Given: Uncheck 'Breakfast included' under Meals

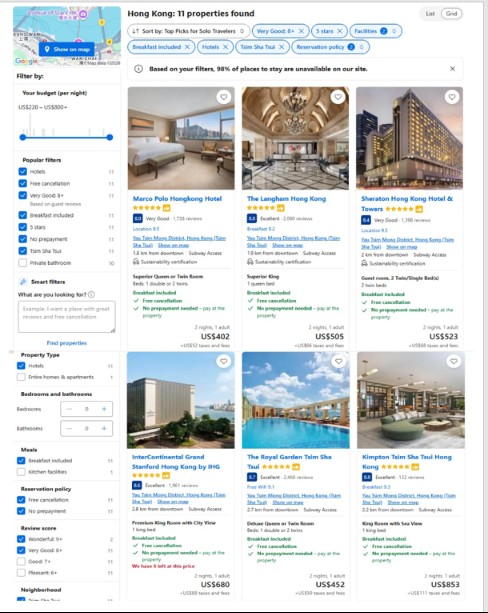Looking at the screenshot, I should (x=21, y=461).
